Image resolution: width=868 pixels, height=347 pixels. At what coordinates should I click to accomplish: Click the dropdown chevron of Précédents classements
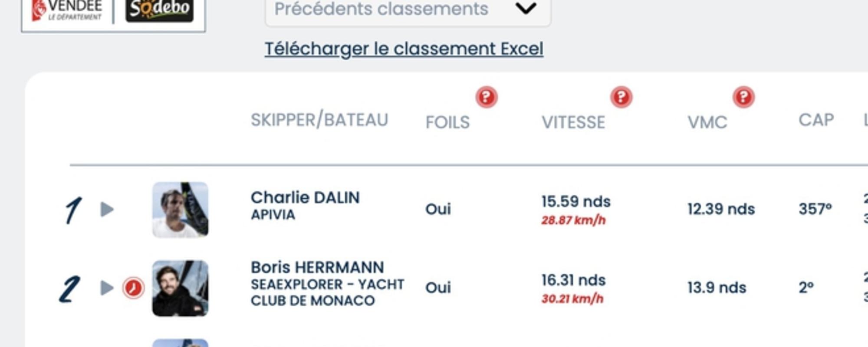click(x=526, y=8)
